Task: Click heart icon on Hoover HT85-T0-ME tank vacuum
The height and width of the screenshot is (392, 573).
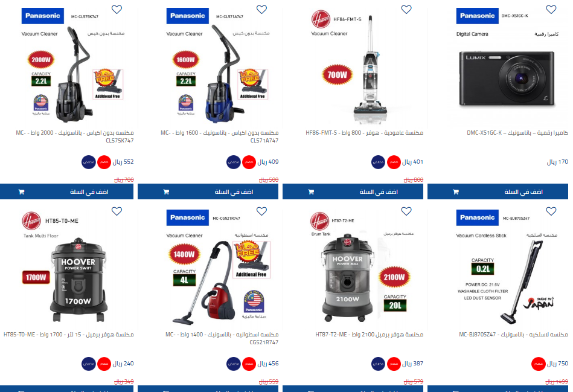Action: (117, 211)
